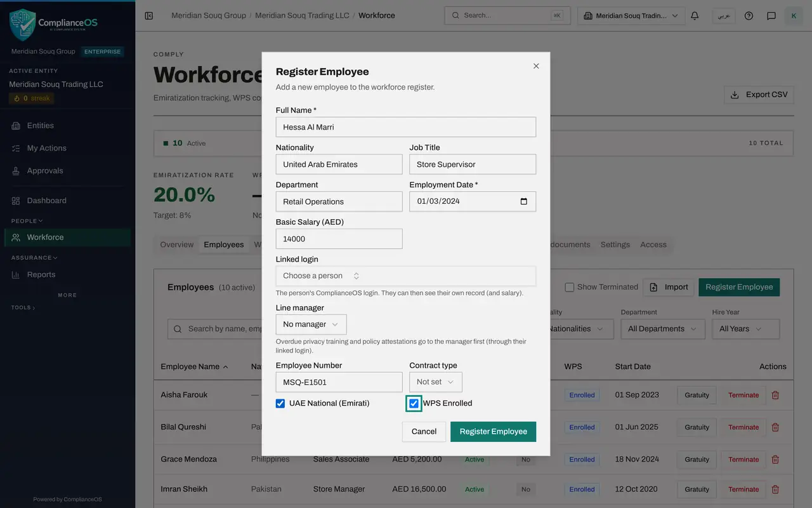Expand the TOOLS sidebar section
Image resolution: width=812 pixels, height=508 pixels.
[23, 307]
